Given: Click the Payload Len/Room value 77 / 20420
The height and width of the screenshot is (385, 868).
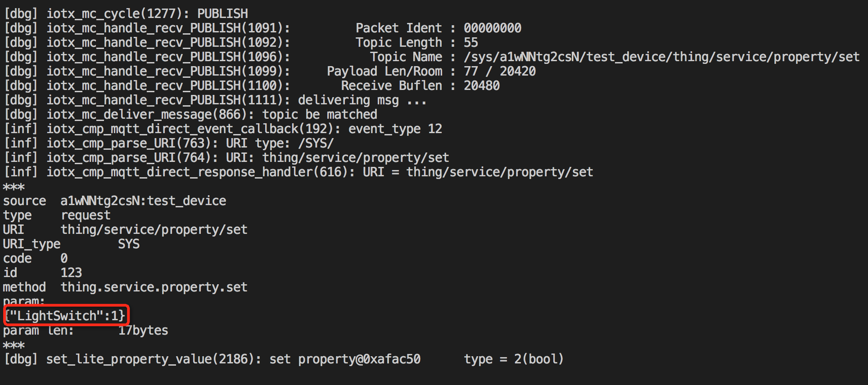Looking at the screenshot, I should click(x=500, y=71).
